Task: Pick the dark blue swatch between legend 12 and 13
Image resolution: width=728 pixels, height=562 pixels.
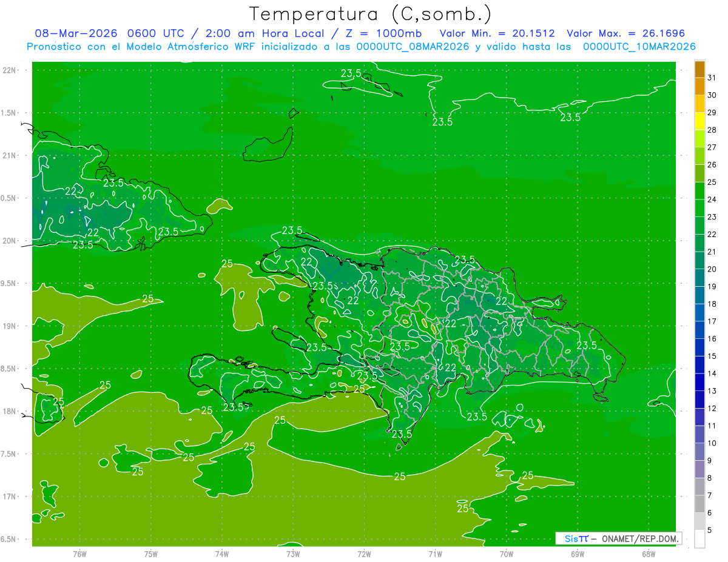Action: coord(699,400)
